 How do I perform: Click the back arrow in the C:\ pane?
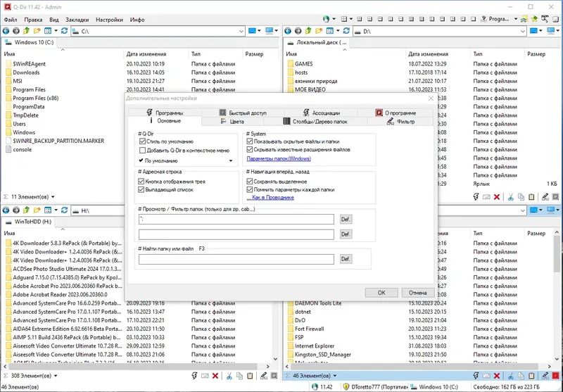tap(6, 31)
